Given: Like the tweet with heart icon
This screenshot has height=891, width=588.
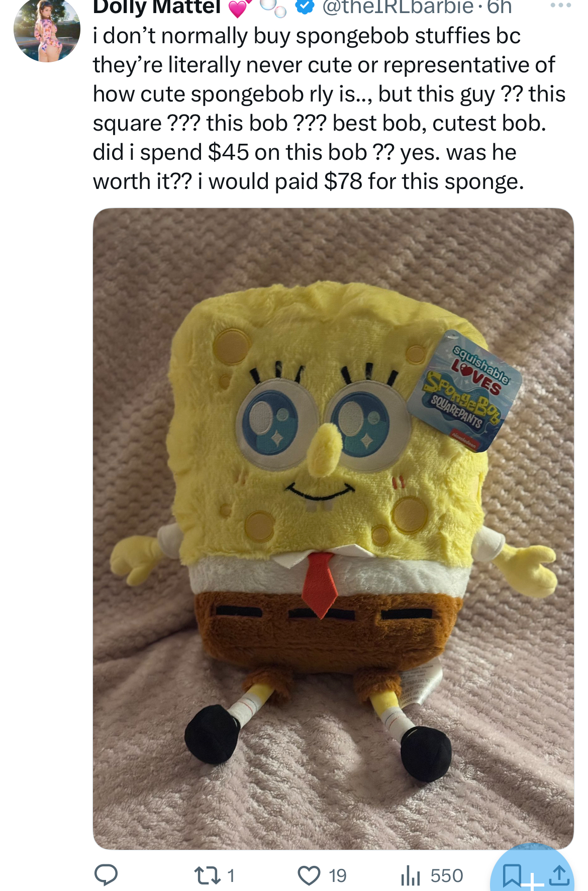Looking at the screenshot, I should point(309,875).
